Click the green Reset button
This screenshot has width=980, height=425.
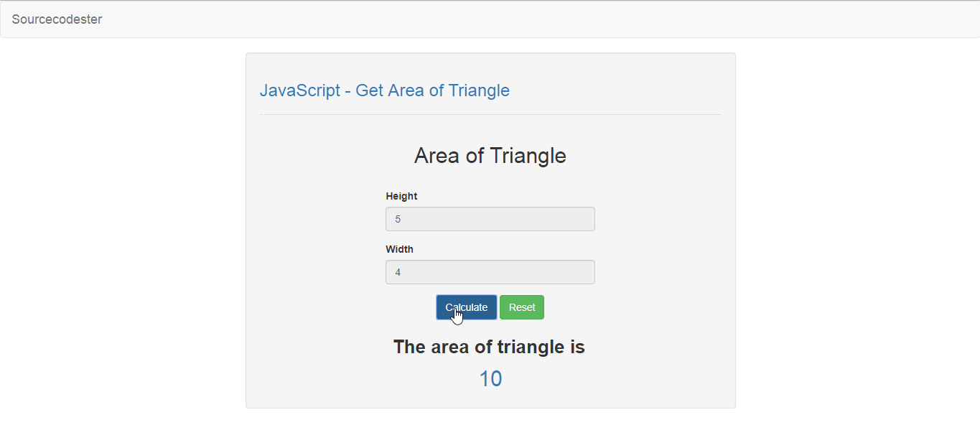pos(522,307)
